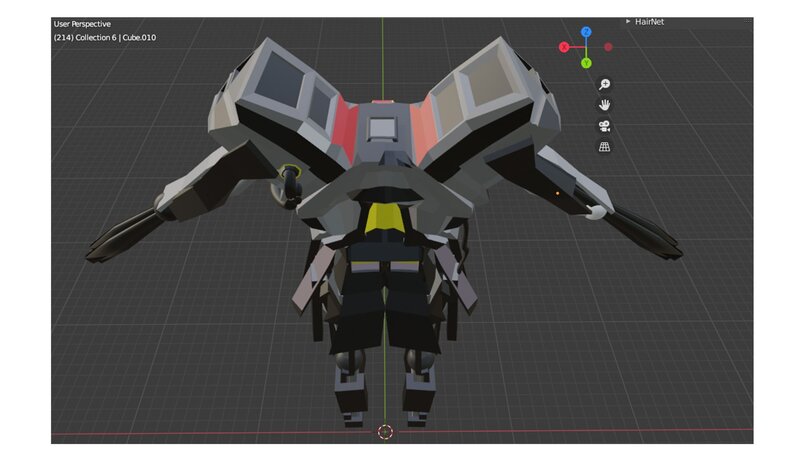Click the pan hand icon
Screen dimensions: 800x458
click(605, 105)
